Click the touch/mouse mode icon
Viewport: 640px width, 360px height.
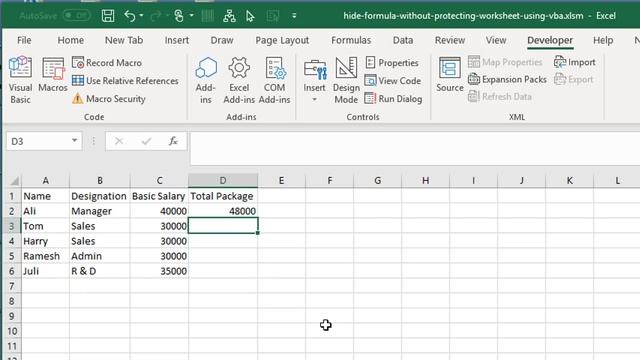[x=179, y=16]
